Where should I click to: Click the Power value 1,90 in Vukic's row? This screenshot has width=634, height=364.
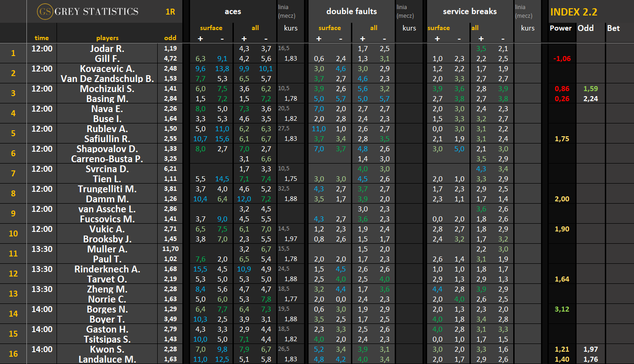tap(562, 229)
